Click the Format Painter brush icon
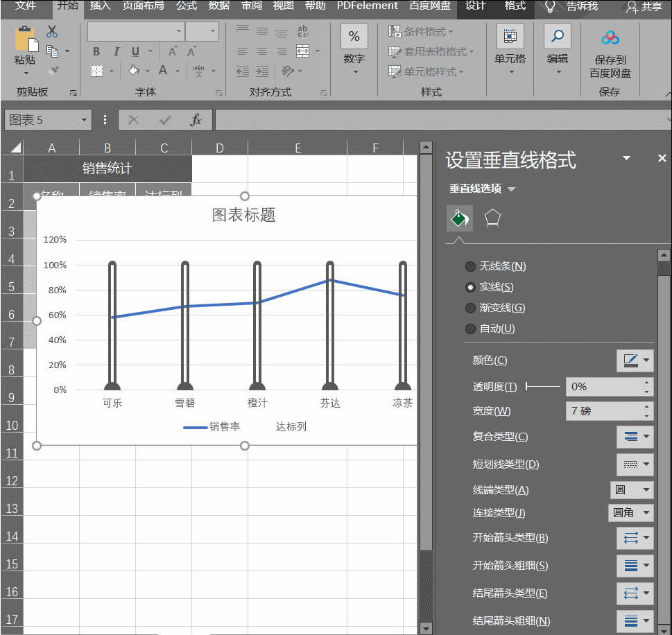 pyautogui.click(x=52, y=70)
